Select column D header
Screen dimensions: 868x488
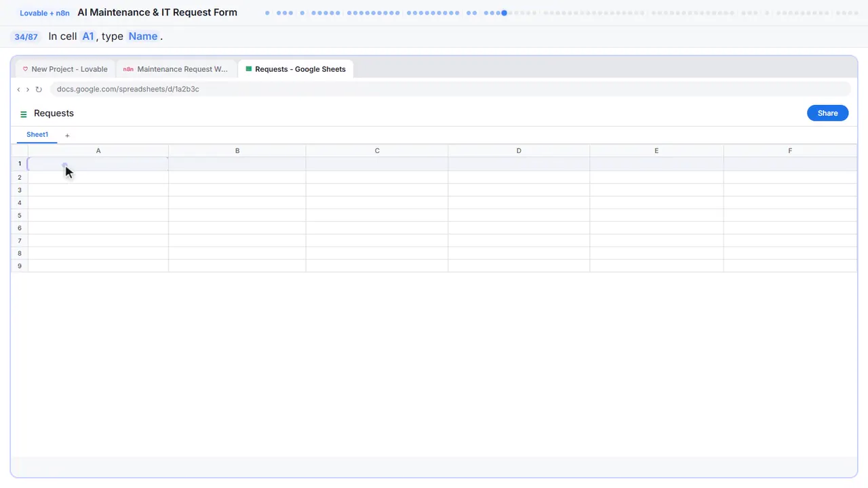tap(519, 150)
